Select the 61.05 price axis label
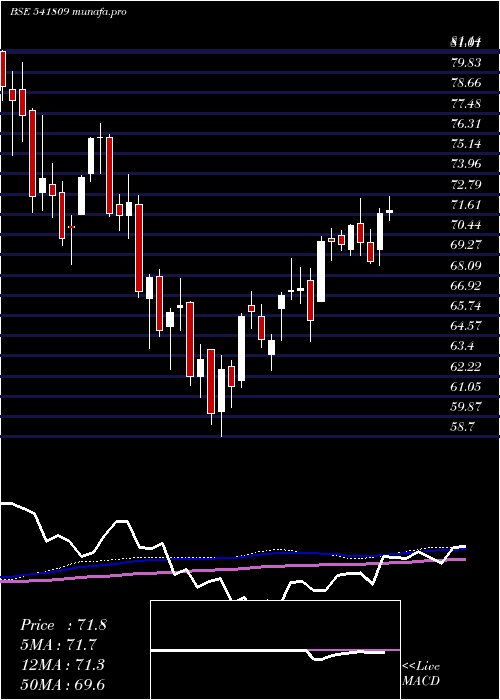 [466, 387]
